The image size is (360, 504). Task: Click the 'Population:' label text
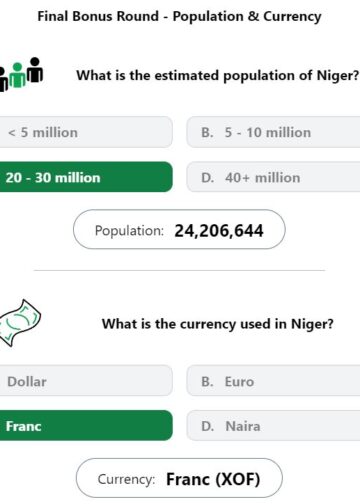[x=129, y=231]
